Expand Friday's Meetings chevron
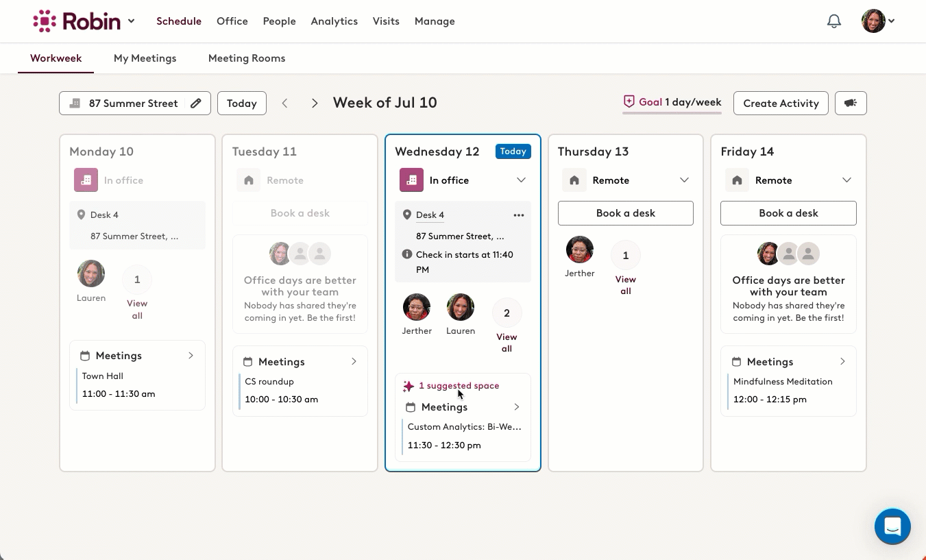Screen dimensions: 926x560 [x=842, y=361]
